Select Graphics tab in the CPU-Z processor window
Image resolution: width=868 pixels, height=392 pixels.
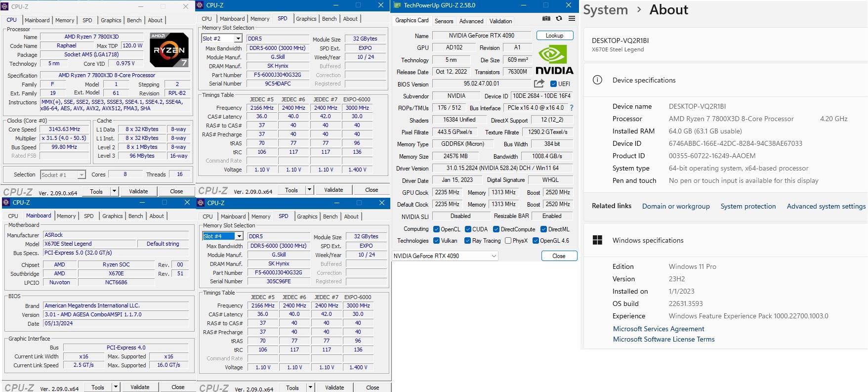pos(111,20)
